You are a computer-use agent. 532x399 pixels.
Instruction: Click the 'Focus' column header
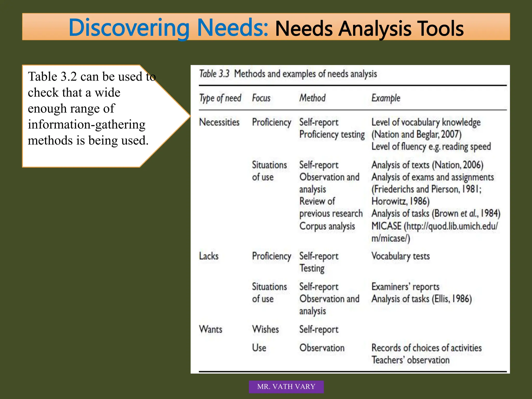coord(261,98)
